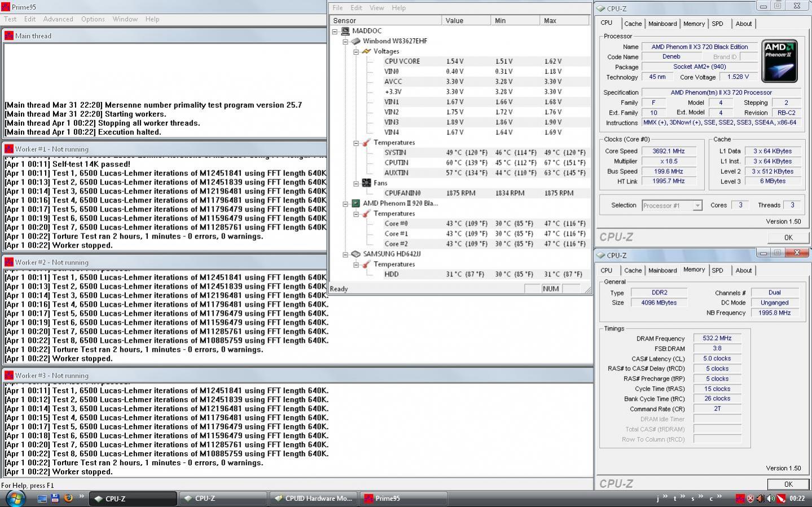Switch to CPUID Hardware Monitor taskbar button
Image resolution: width=812 pixels, height=507 pixels.
click(x=313, y=499)
